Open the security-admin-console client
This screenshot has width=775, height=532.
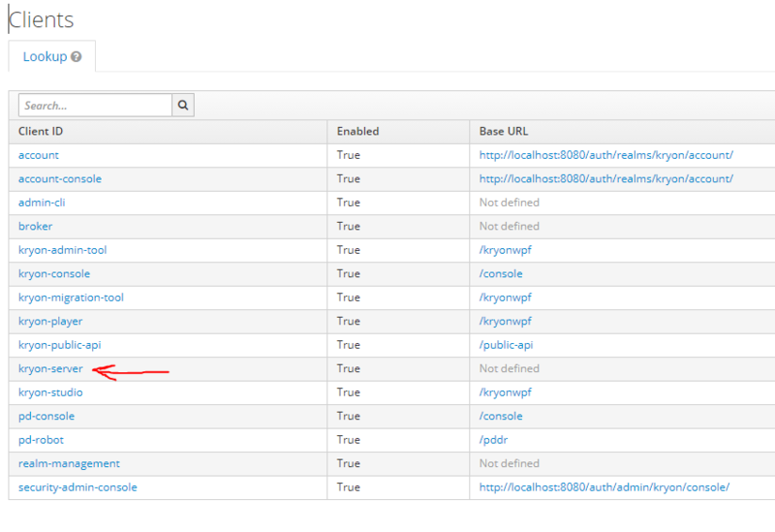point(77,487)
